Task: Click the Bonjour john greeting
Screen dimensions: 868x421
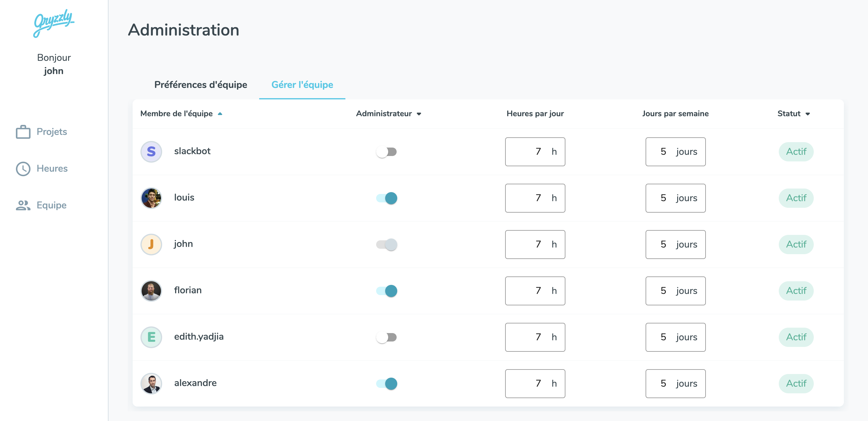Action: 54,64
